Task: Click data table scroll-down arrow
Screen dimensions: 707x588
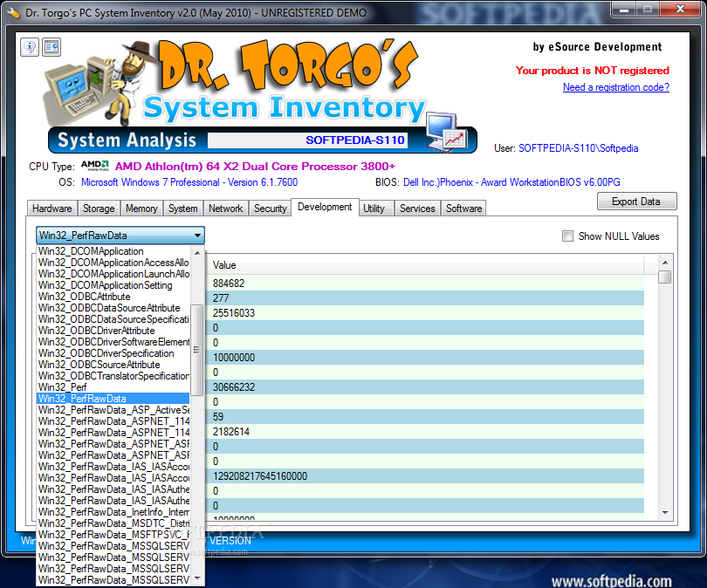Action: tap(665, 513)
